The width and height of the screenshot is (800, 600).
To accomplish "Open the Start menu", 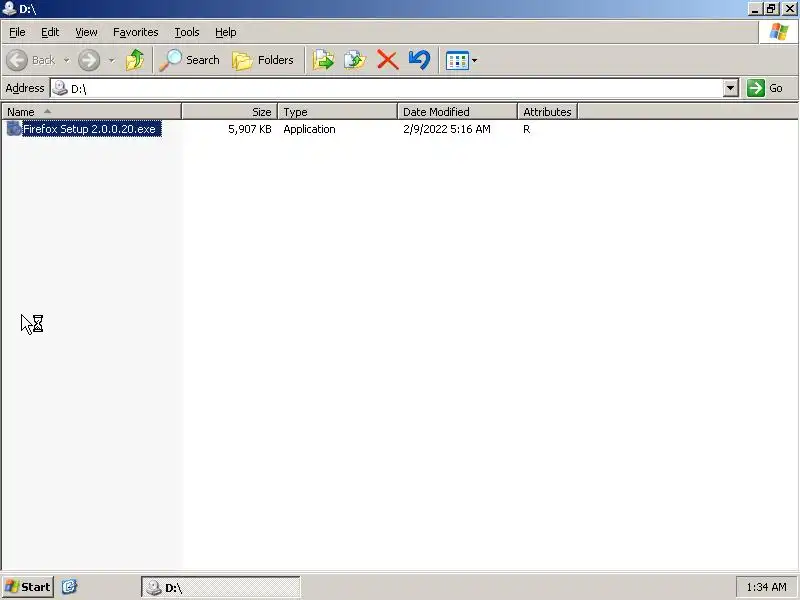I will (x=28, y=587).
